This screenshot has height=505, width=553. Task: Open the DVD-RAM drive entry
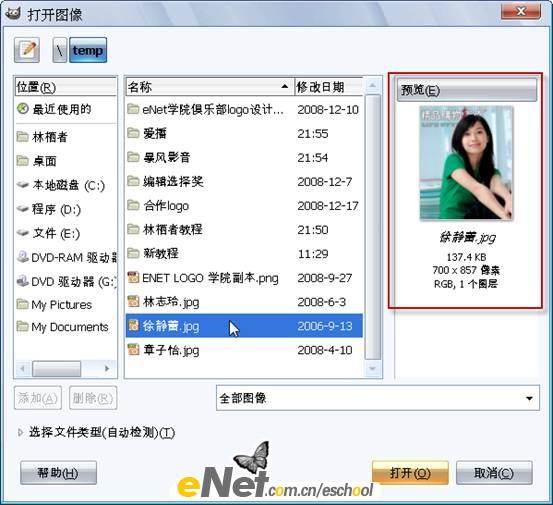(66, 257)
